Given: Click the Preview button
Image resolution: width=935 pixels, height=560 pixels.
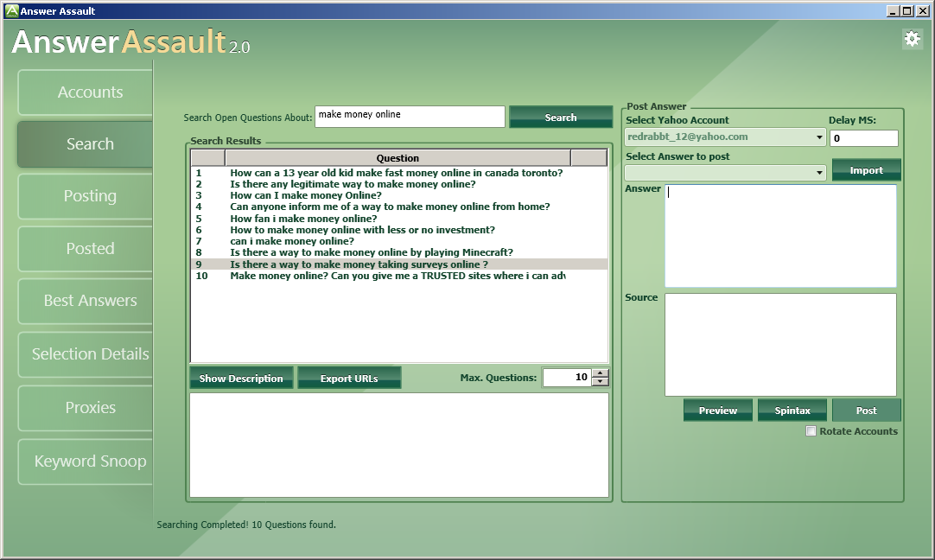Looking at the screenshot, I should point(718,410).
